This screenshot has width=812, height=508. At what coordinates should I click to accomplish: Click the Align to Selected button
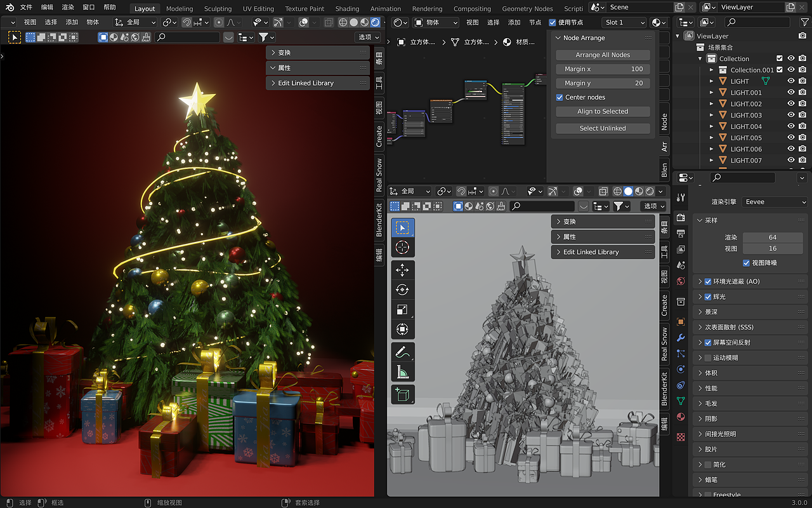pyautogui.click(x=603, y=112)
